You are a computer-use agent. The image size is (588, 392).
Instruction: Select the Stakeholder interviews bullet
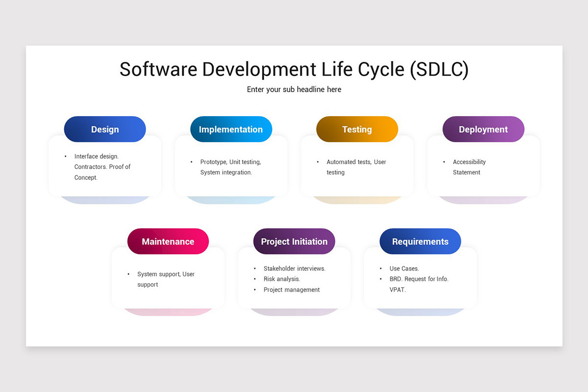point(294,268)
